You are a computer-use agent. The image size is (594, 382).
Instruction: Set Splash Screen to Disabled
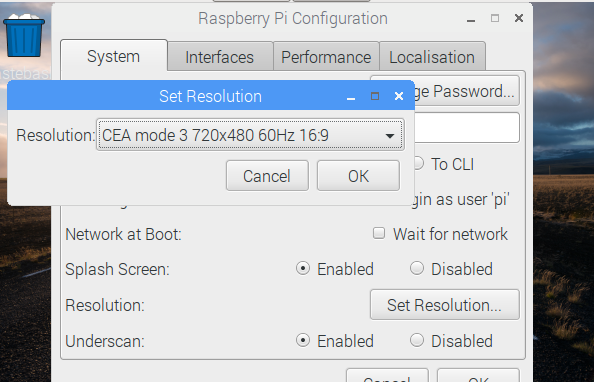click(417, 268)
